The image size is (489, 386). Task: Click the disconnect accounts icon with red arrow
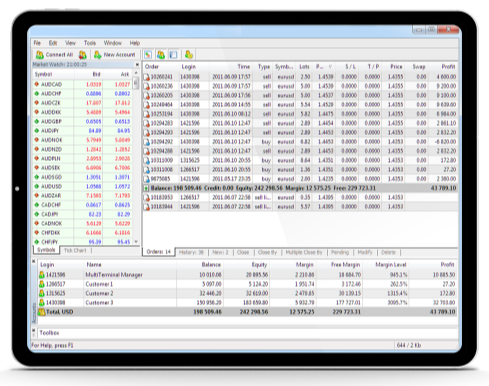pos(82,55)
